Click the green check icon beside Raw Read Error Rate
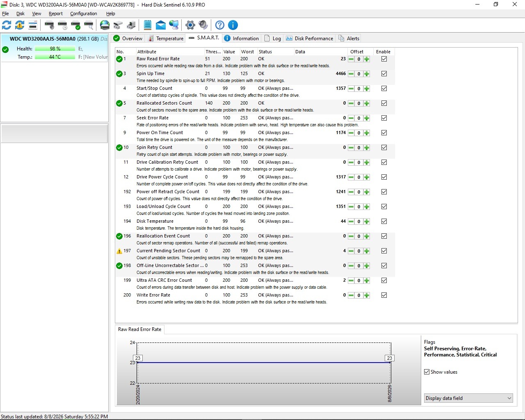This screenshot has height=420, width=525. click(119, 59)
